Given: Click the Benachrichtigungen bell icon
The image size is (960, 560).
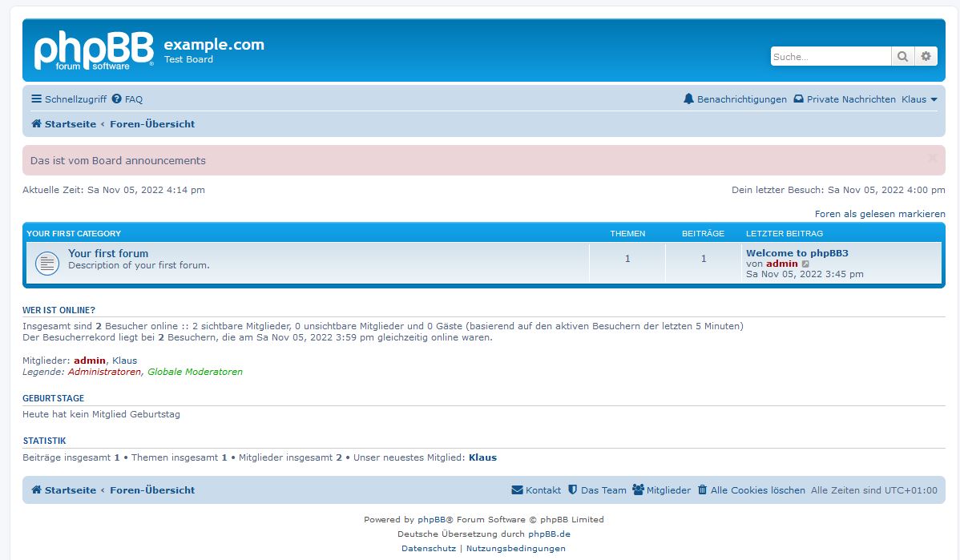Looking at the screenshot, I should point(689,99).
